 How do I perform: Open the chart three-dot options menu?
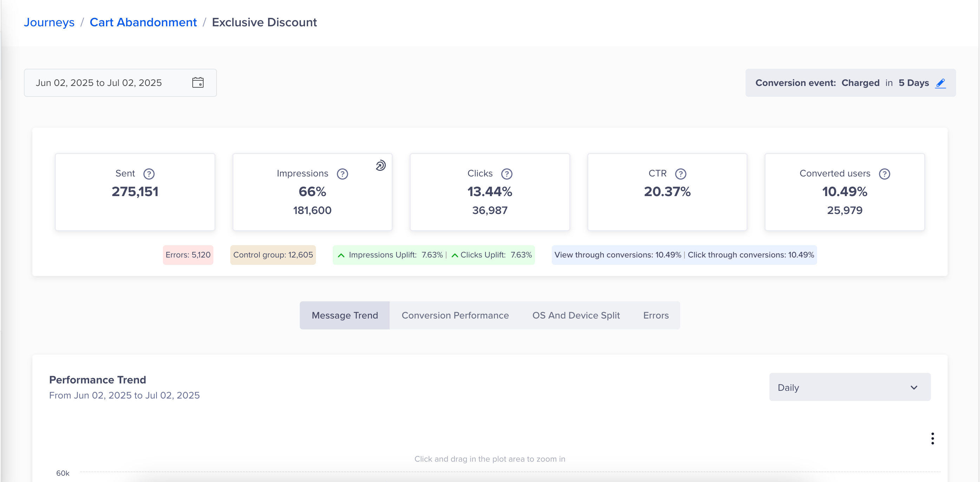[x=932, y=438]
